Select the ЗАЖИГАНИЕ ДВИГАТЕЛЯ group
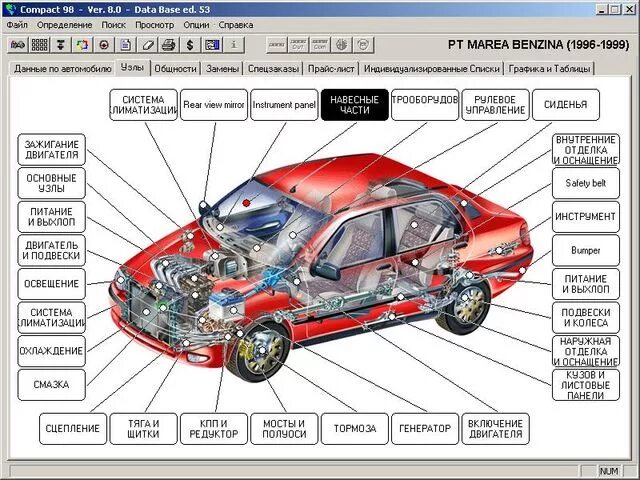 (x=51, y=149)
